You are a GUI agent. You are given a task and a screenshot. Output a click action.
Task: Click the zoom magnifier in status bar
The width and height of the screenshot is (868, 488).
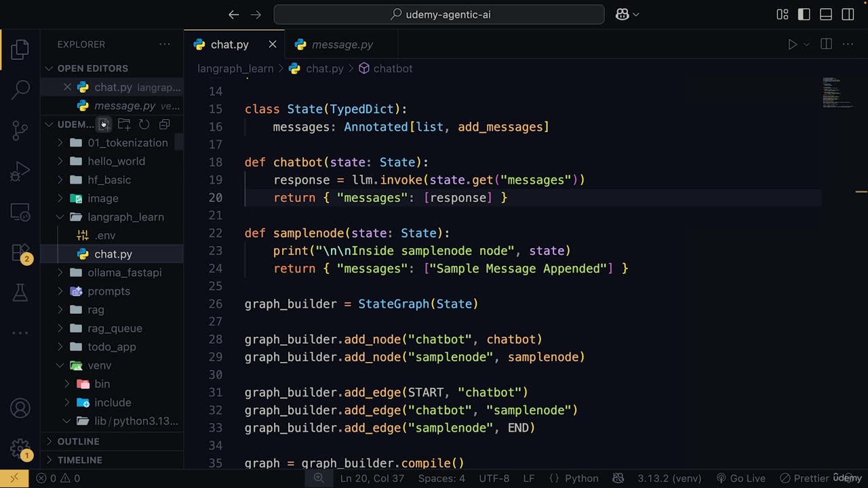pyautogui.click(x=319, y=479)
